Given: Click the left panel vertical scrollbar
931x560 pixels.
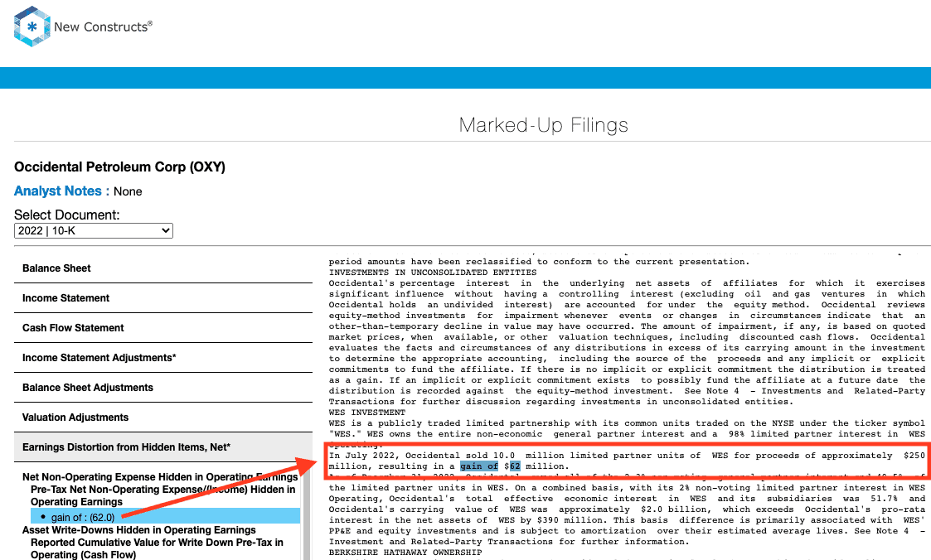Looking at the screenshot, I should click(307, 513).
